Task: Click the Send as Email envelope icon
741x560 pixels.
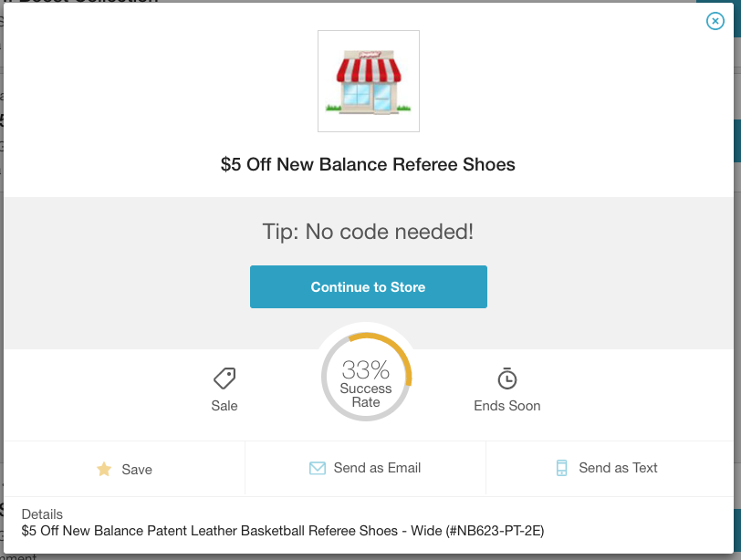Action: (318, 468)
